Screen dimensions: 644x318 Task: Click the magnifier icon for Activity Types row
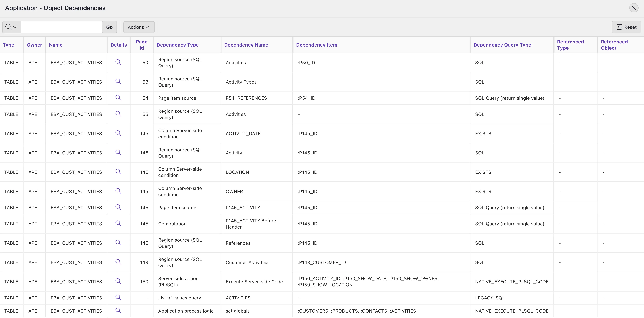coord(118,82)
